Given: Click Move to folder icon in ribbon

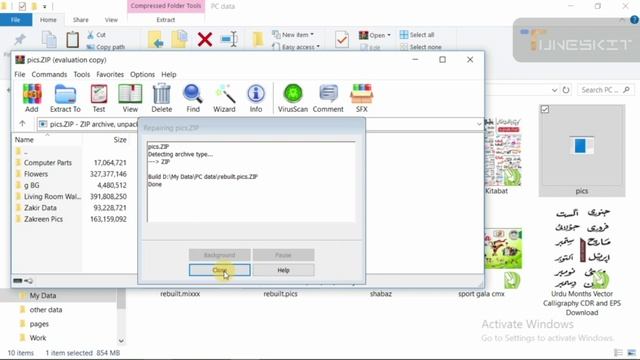Looking at the screenshot, I should [x=156, y=40].
